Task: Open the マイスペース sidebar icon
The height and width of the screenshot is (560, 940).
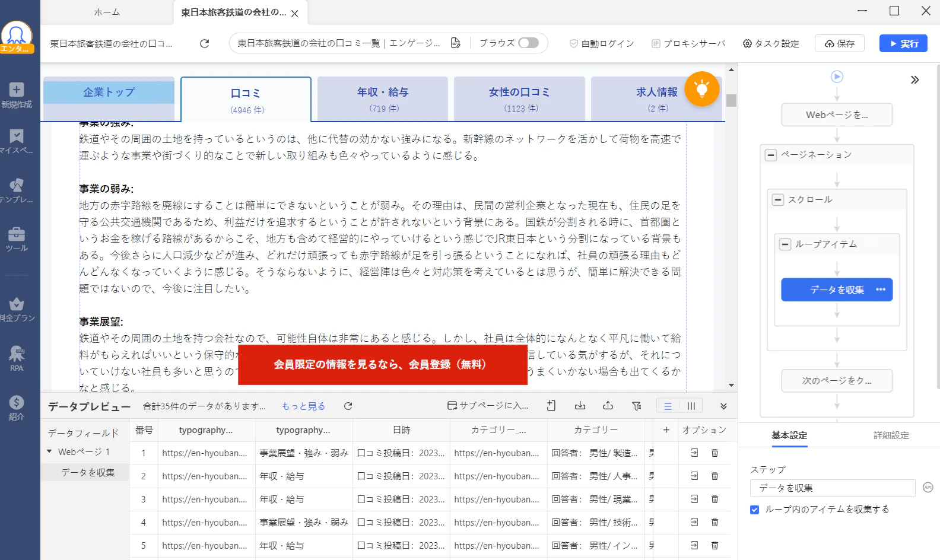Action: click(17, 141)
